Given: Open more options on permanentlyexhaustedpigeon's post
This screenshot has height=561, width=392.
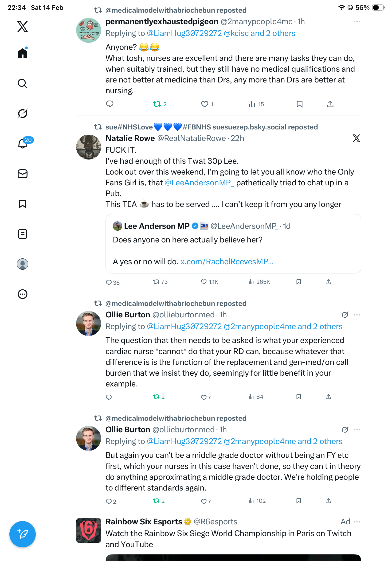Looking at the screenshot, I should (x=357, y=22).
